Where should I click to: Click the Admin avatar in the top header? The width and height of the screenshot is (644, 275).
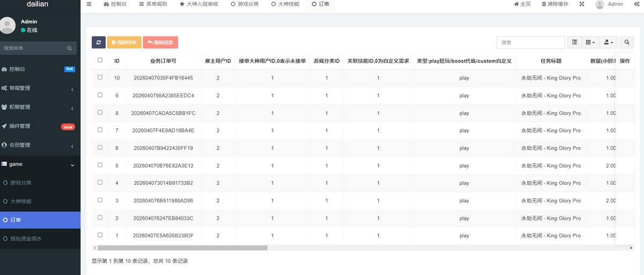click(x=599, y=4)
